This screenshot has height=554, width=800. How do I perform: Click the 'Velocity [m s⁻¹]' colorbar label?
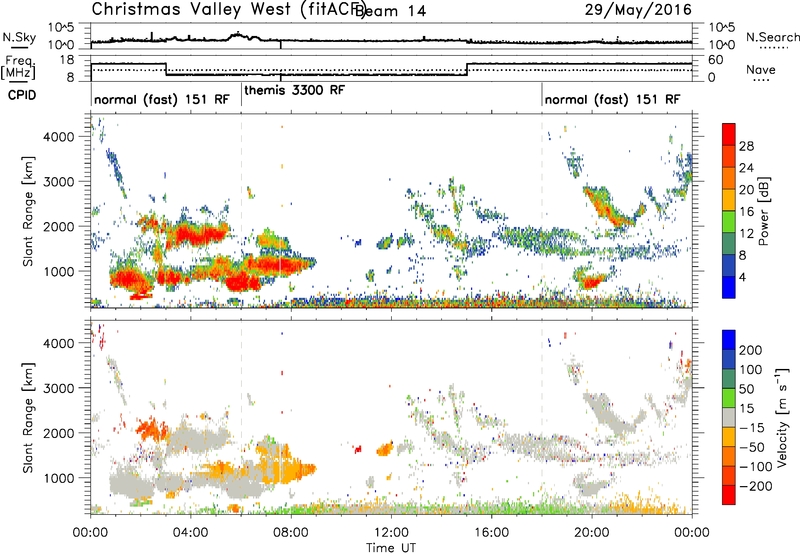click(x=782, y=417)
